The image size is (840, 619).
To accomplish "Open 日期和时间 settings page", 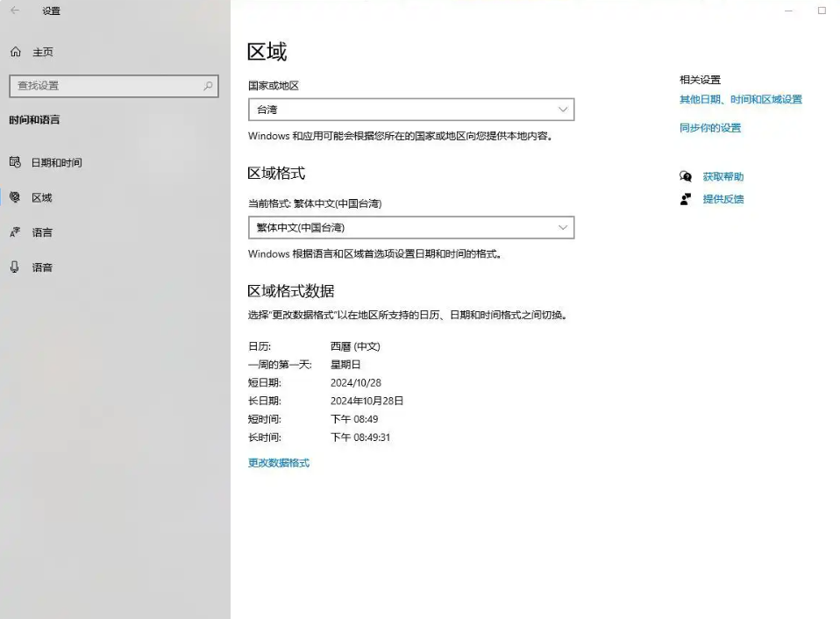I will (x=56, y=163).
